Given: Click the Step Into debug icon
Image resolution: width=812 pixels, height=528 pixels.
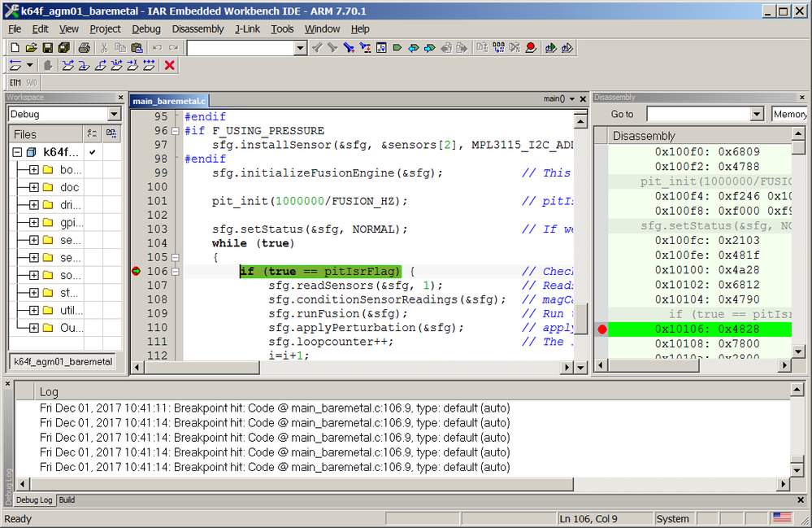Looking at the screenshot, I should [x=84, y=66].
